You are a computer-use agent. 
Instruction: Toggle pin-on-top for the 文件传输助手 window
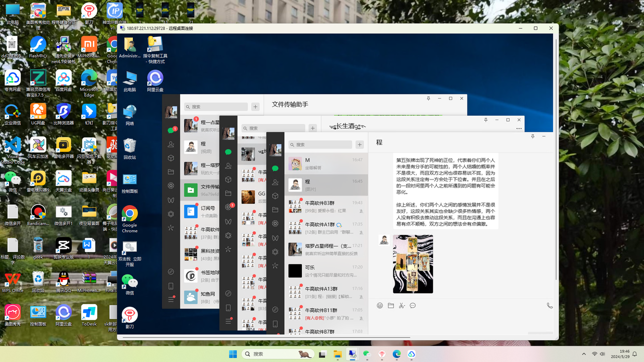point(428,99)
